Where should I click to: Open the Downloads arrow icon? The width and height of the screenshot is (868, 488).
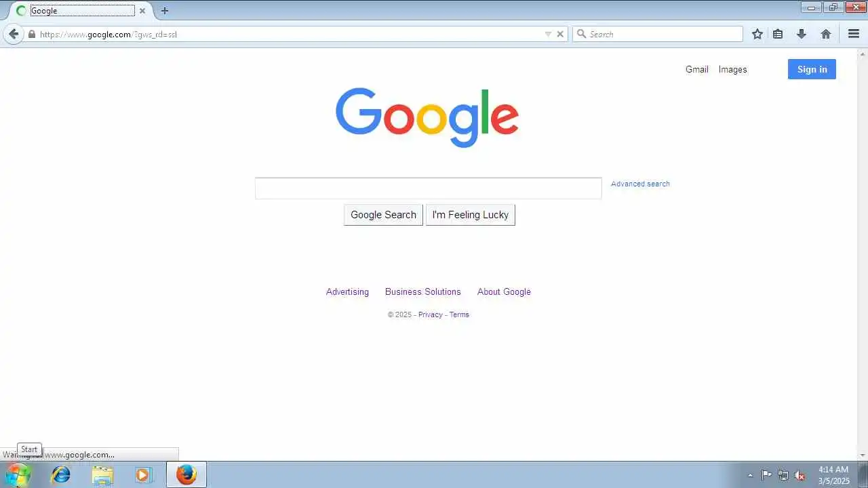tap(802, 34)
